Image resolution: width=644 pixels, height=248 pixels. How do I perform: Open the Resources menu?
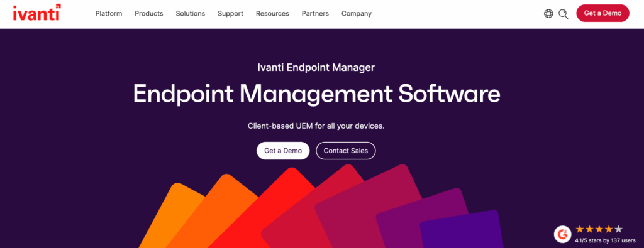272,14
